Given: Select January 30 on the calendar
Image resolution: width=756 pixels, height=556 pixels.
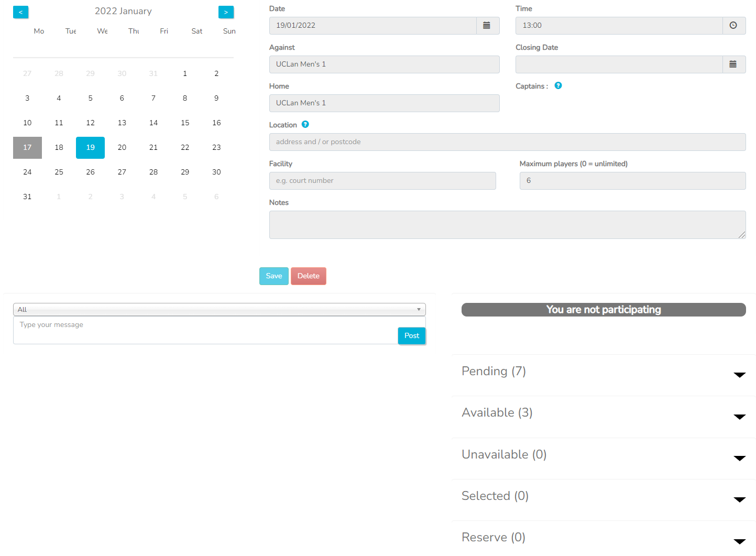Looking at the screenshot, I should click(x=216, y=172).
